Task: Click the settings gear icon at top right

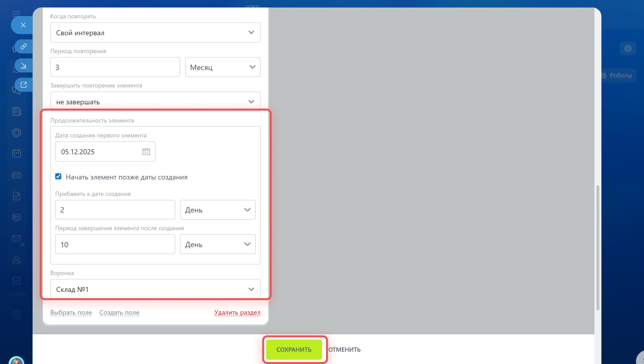Action: click(x=628, y=49)
